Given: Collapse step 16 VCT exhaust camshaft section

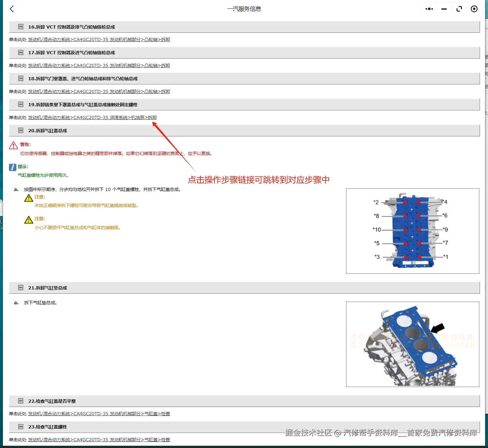Looking at the screenshot, I should pyautogui.click(x=21, y=27).
